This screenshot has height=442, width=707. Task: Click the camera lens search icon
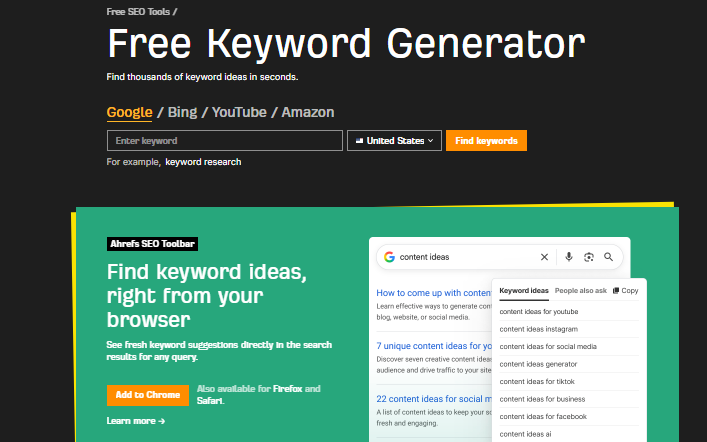click(x=589, y=257)
